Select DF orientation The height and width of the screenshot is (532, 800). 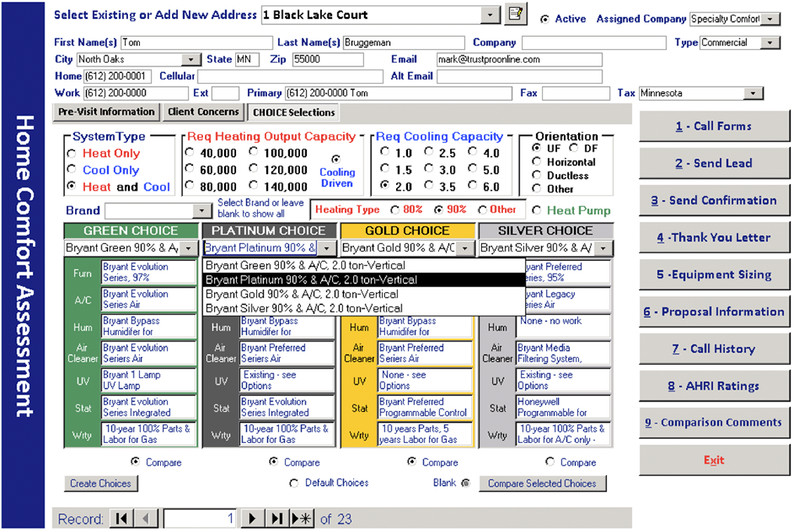(573, 148)
